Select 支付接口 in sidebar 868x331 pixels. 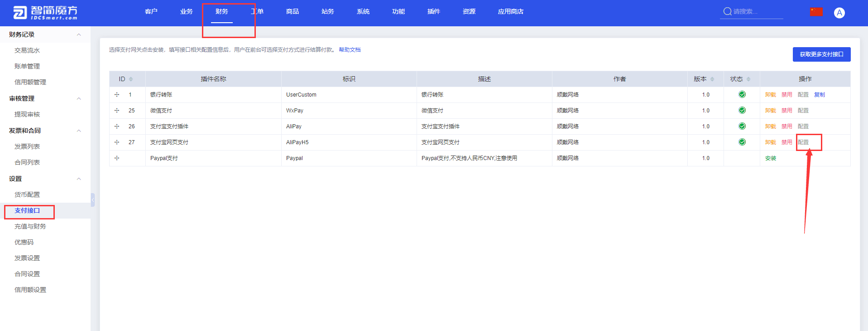point(27,210)
